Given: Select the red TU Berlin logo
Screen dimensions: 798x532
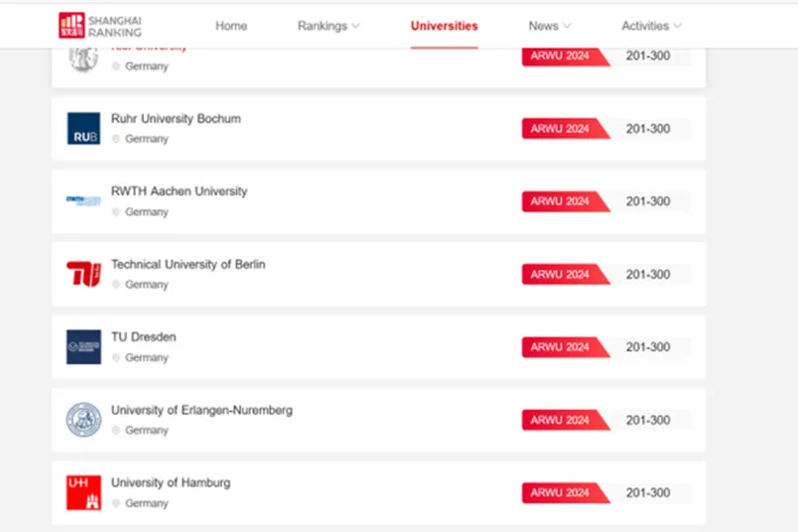Looking at the screenshot, I should point(83,274).
